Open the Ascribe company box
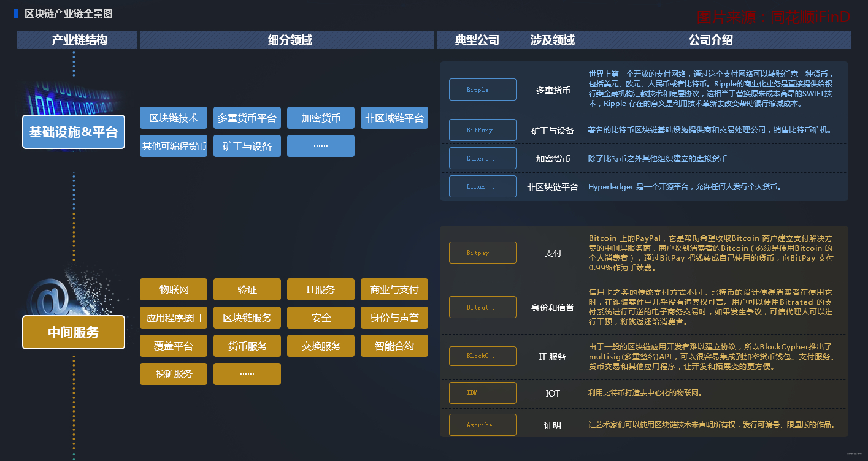 483,425
